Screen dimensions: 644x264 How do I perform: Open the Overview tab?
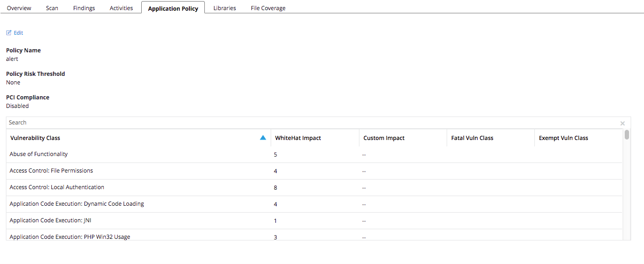click(19, 8)
